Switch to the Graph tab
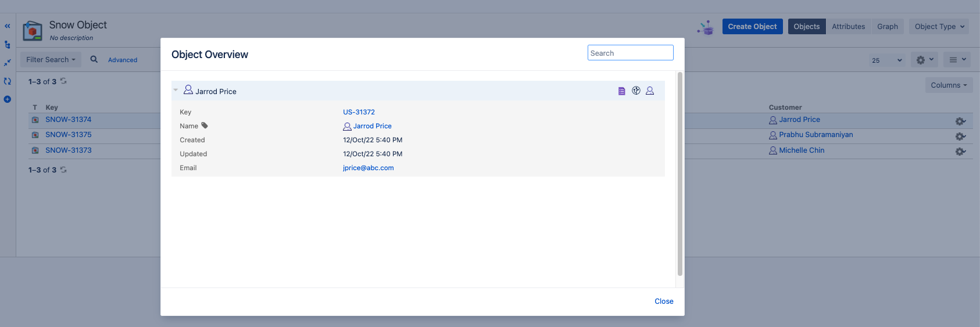 pyautogui.click(x=888, y=27)
